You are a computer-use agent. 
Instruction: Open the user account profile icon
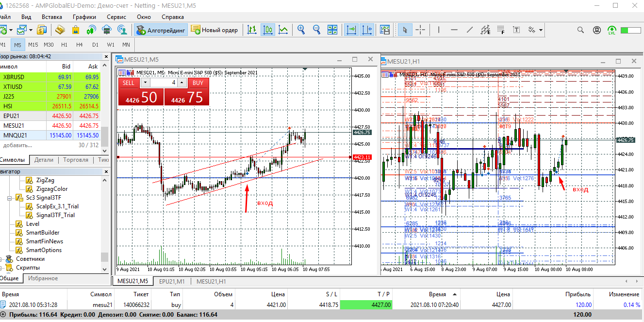point(597,30)
